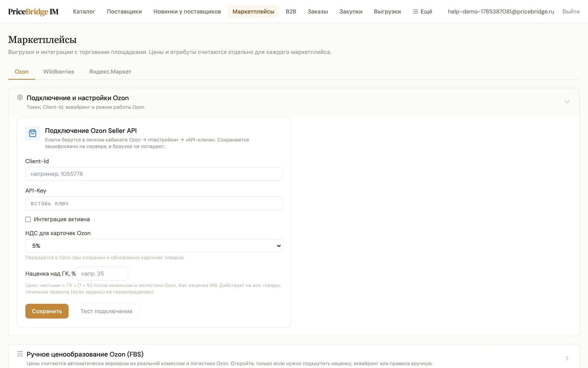Viewport: 588px width, 368px height.
Task: Click the gear icon beside Подключение и настройки Ozon
Action: point(20,98)
